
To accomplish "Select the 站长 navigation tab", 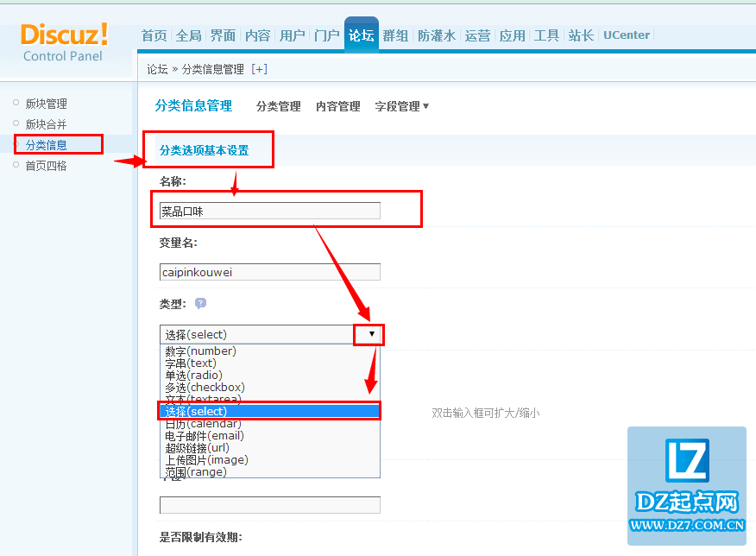I will (581, 35).
